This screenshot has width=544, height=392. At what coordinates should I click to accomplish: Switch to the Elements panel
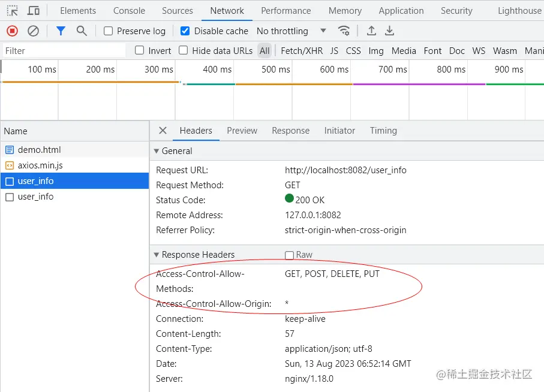click(78, 11)
